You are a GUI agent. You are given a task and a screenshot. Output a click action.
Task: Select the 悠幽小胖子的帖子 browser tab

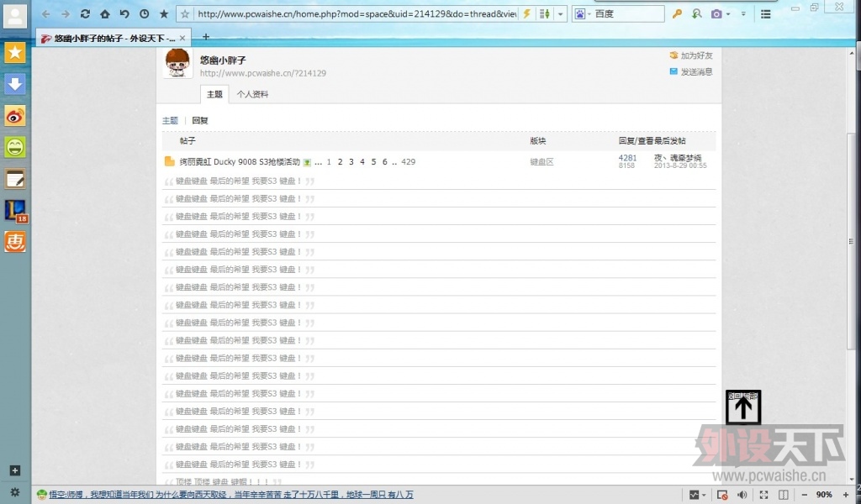pyautogui.click(x=114, y=38)
